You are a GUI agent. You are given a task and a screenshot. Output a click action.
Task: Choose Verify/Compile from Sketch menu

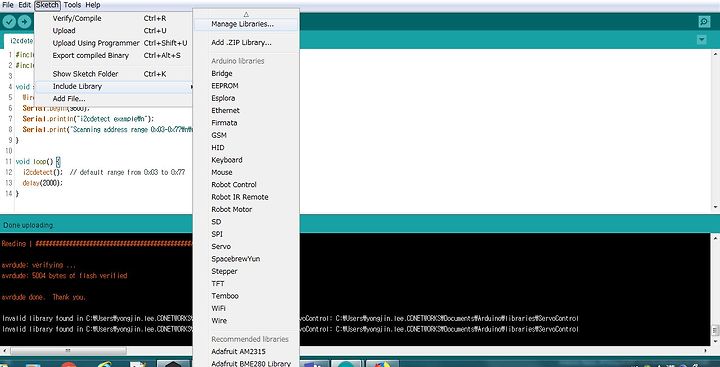click(113, 18)
